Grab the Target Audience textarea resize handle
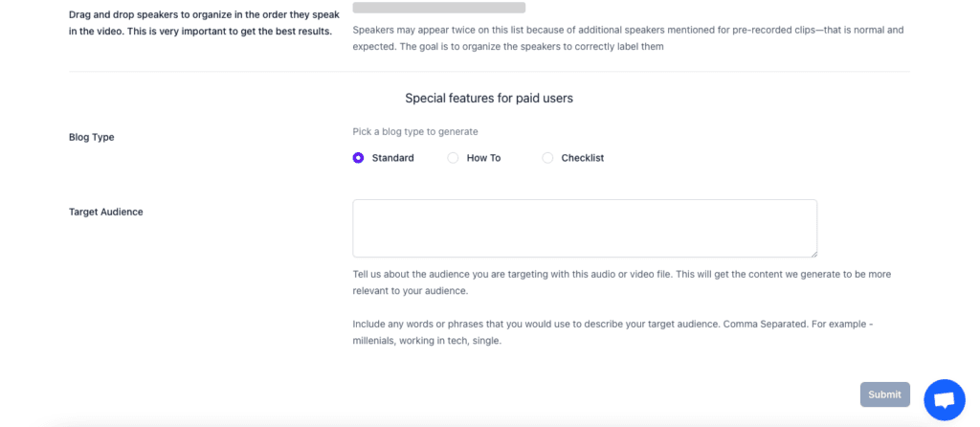The image size is (980, 427). tap(813, 254)
